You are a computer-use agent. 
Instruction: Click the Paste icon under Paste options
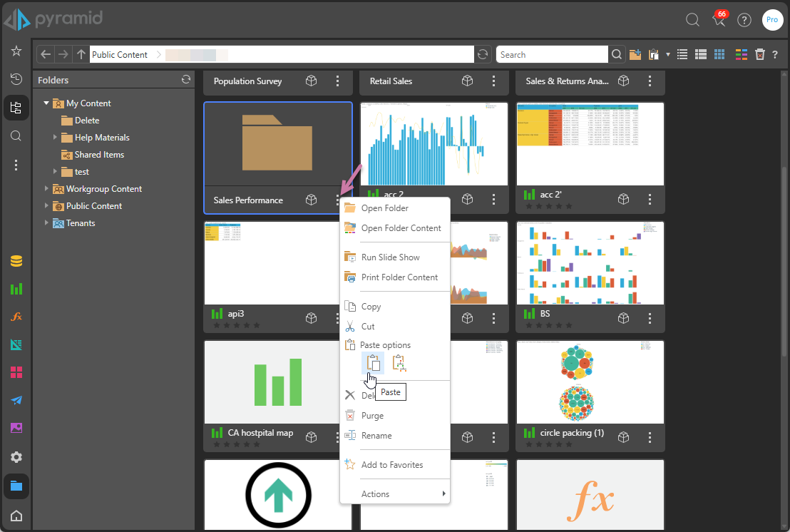tap(374, 363)
